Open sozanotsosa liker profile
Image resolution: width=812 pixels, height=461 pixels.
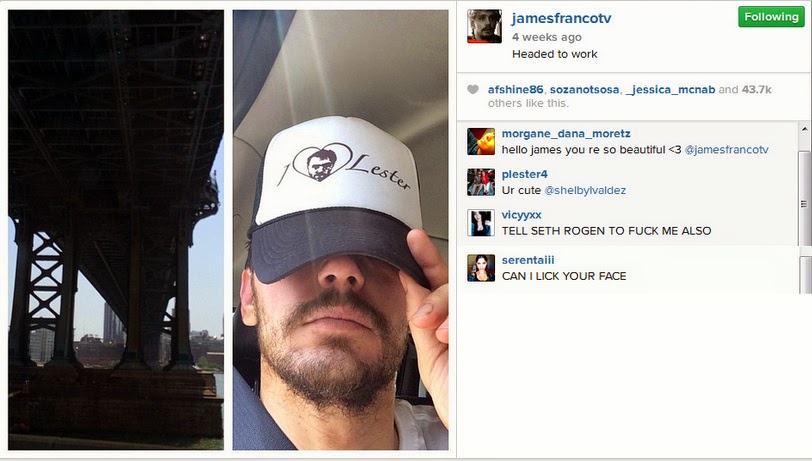coord(584,90)
